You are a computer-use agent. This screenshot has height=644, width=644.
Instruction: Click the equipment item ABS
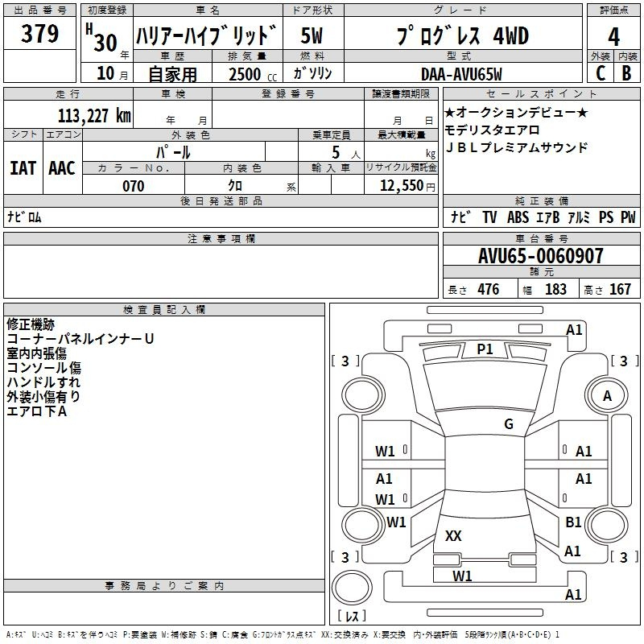[518, 217]
